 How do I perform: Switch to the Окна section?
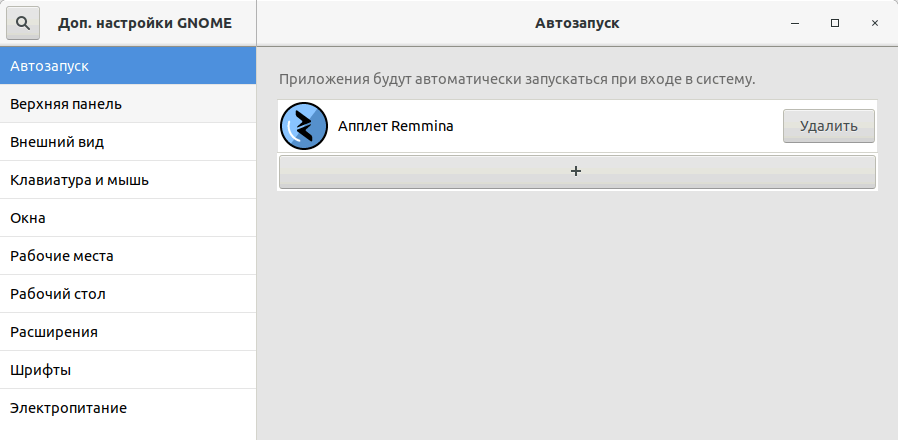pyautogui.click(x=128, y=218)
